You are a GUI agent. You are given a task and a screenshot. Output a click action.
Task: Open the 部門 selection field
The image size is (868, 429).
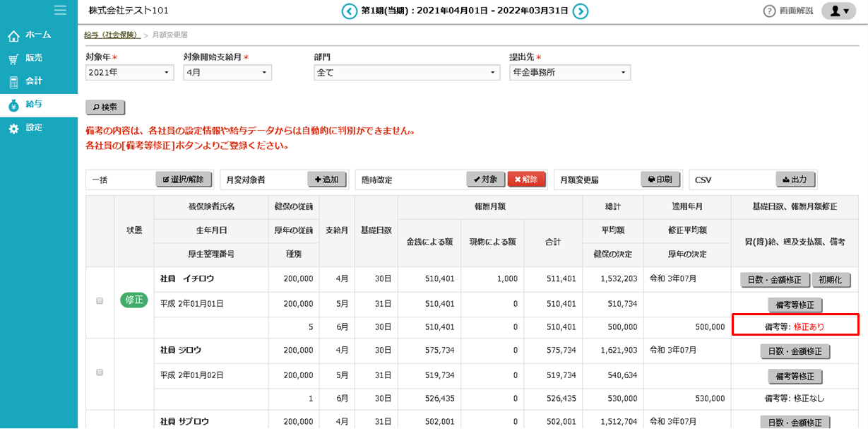pos(407,73)
